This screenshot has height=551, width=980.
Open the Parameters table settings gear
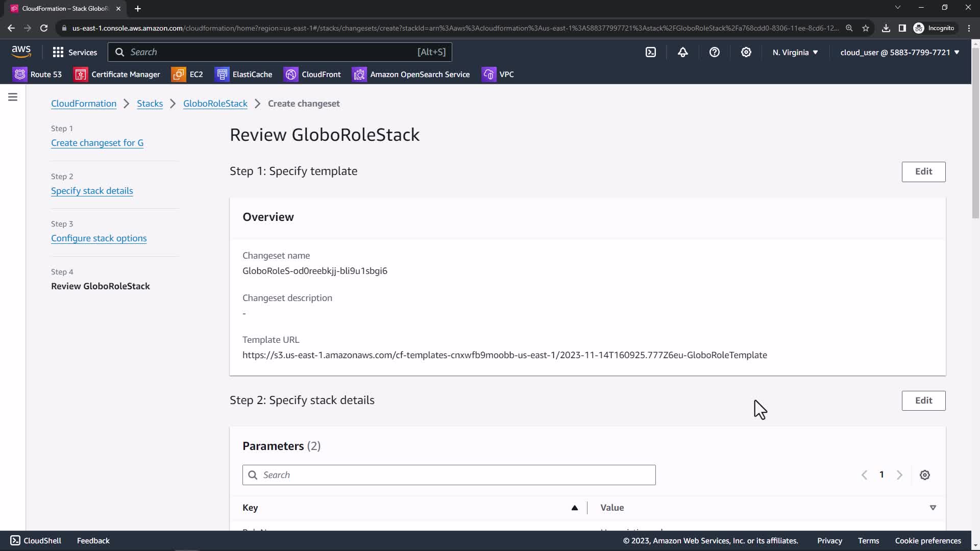(924, 475)
